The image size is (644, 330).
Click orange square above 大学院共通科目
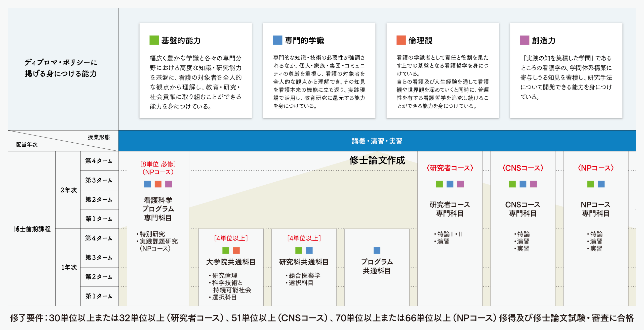click(236, 250)
